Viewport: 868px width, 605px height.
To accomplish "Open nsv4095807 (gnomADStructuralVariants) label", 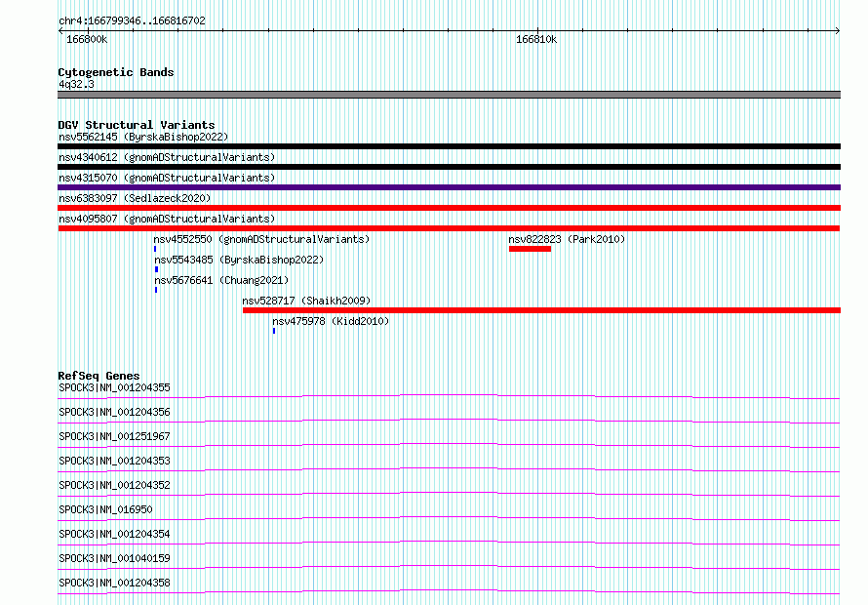I will point(167,219).
